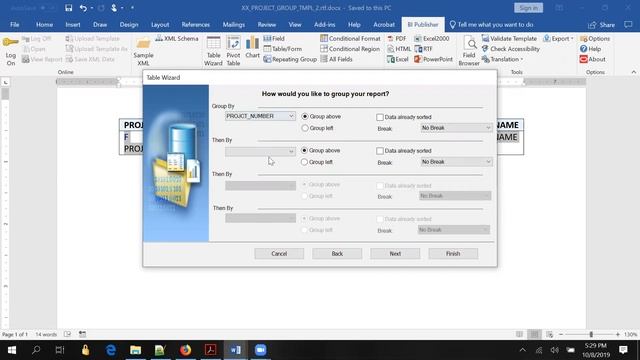Run Check Accessibility
This screenshot has height=360, width=640.
pyautogui.click(x=511, y=49)
